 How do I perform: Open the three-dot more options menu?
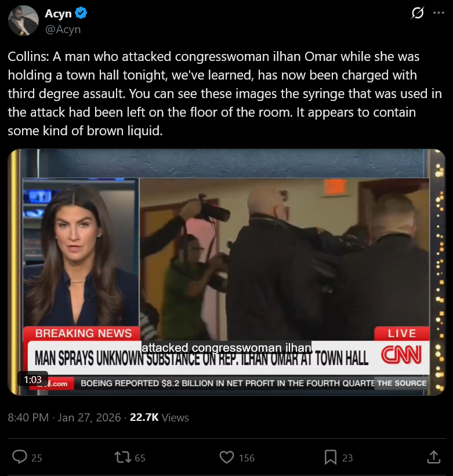coord(438,13)
